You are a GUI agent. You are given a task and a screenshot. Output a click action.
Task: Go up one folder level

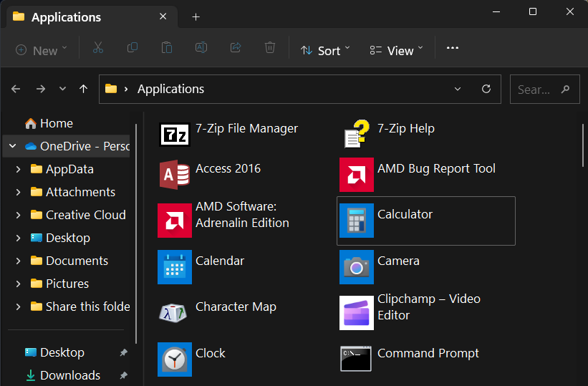tap(83, 89)
